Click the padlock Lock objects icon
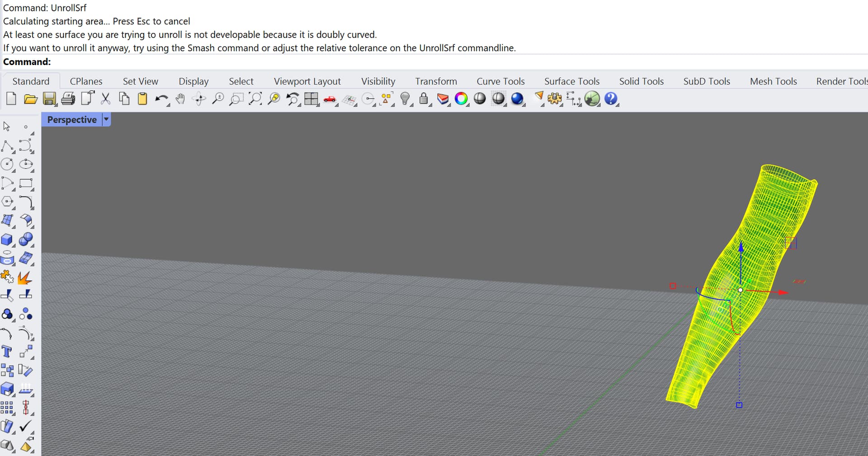 tap(424, 99)
